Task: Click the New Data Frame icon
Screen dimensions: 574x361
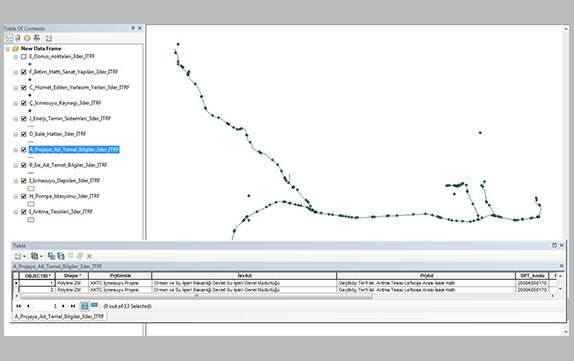Action: pyautogui.click(x=15, y=48)
